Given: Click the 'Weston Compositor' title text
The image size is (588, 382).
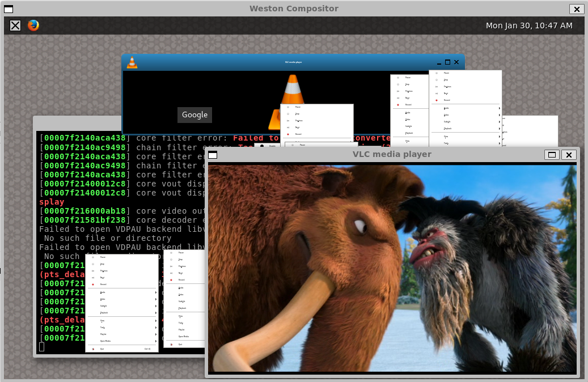Looking at the screenshot, I should (x=294, y=9).
